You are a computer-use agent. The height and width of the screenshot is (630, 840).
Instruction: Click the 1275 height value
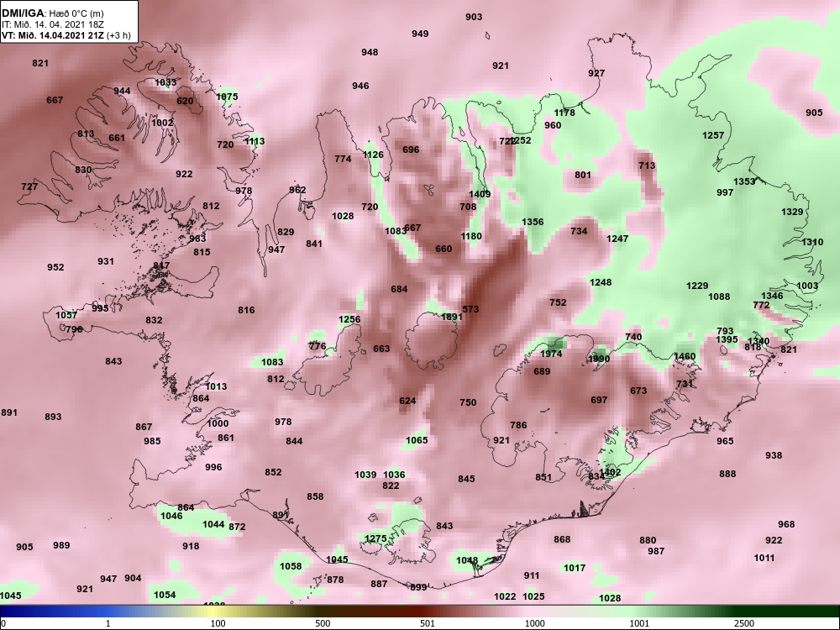(375, 539)
